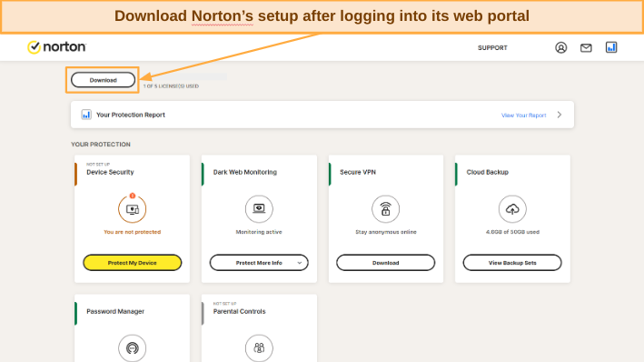Click the Cloud Backup upload icon
The height and width of the screenshot is (362, 644).
[x=512, y=209]
